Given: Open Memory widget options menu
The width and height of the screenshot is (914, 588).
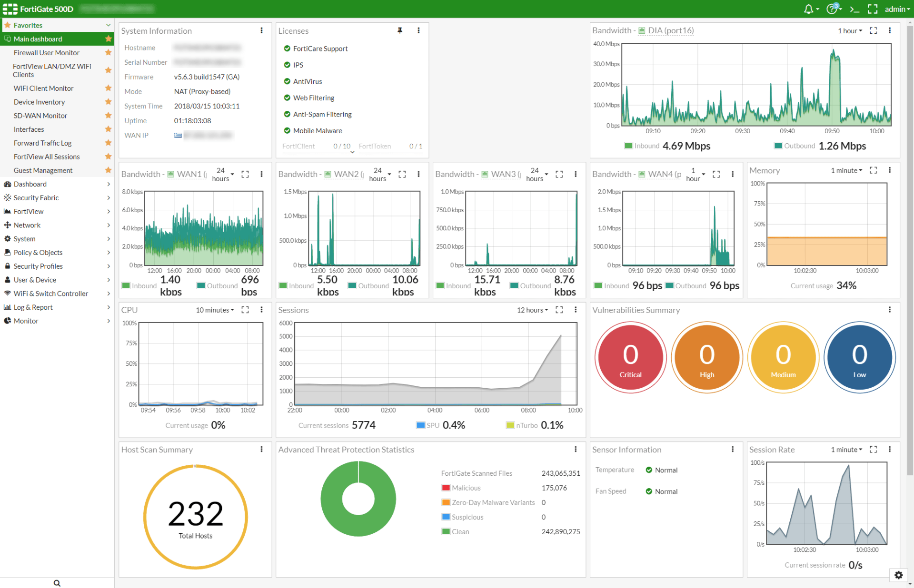Looking at the screenshot, I should coord(890,170).
